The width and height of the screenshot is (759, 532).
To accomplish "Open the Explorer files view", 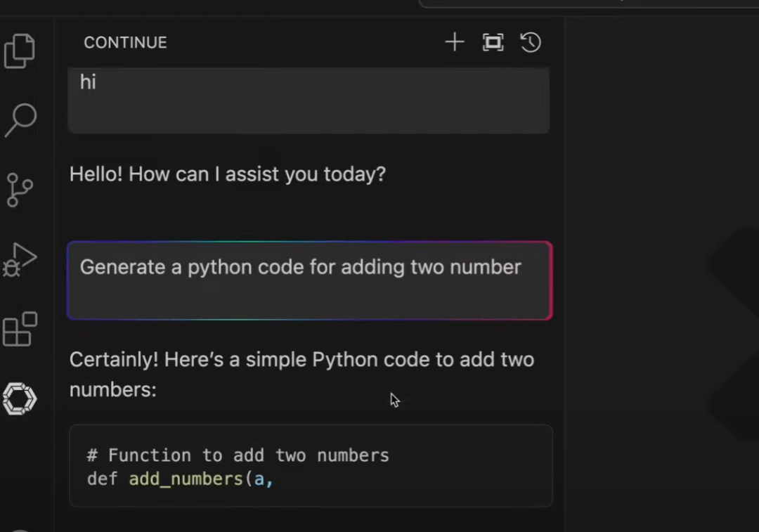I will tap(20, 51).
